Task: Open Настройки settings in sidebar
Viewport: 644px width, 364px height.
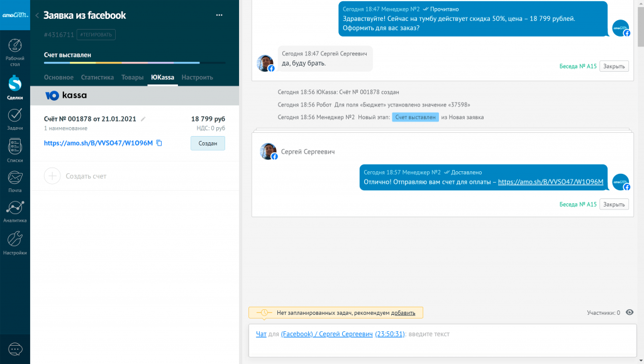Action: (14, 242)
